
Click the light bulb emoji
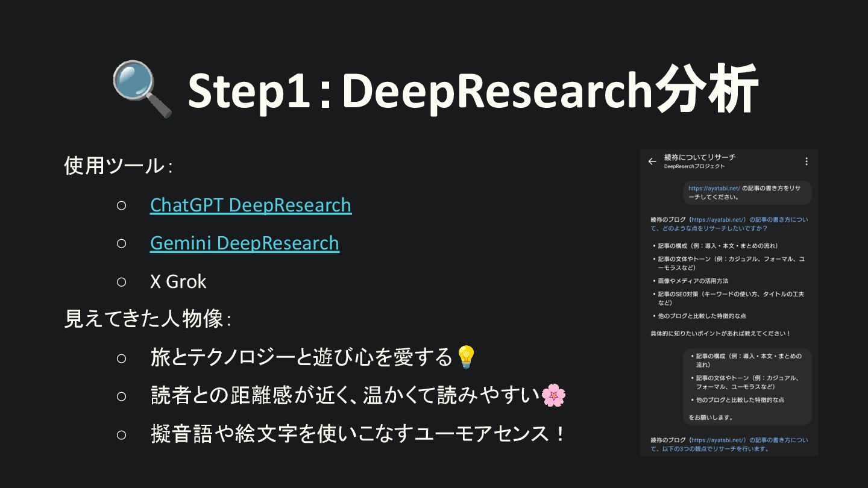[x=465, y=357]
